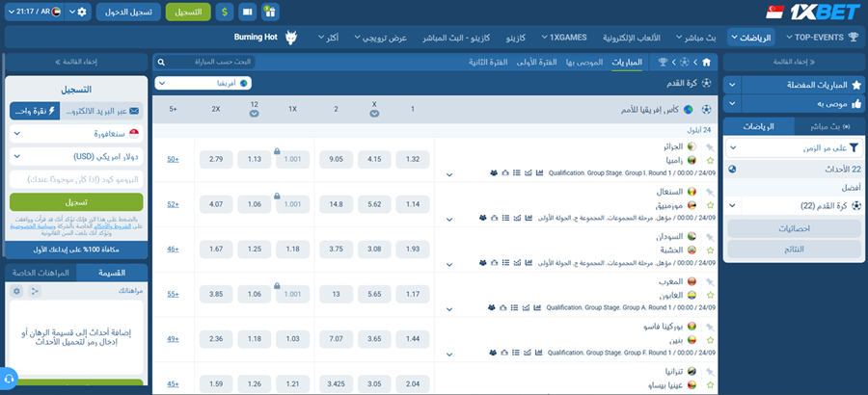Open settings gear dropdown
868x395 pixels.
[78, 12]
